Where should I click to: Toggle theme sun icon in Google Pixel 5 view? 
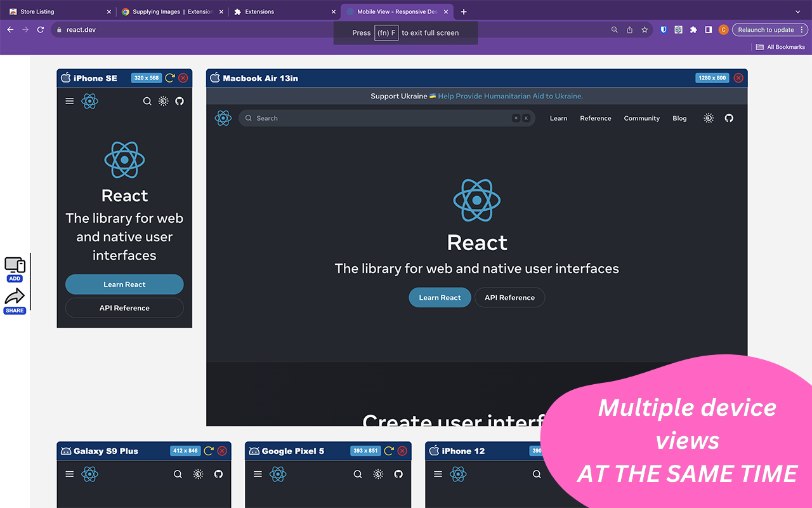pyautogui.click(x=378, y=474)
